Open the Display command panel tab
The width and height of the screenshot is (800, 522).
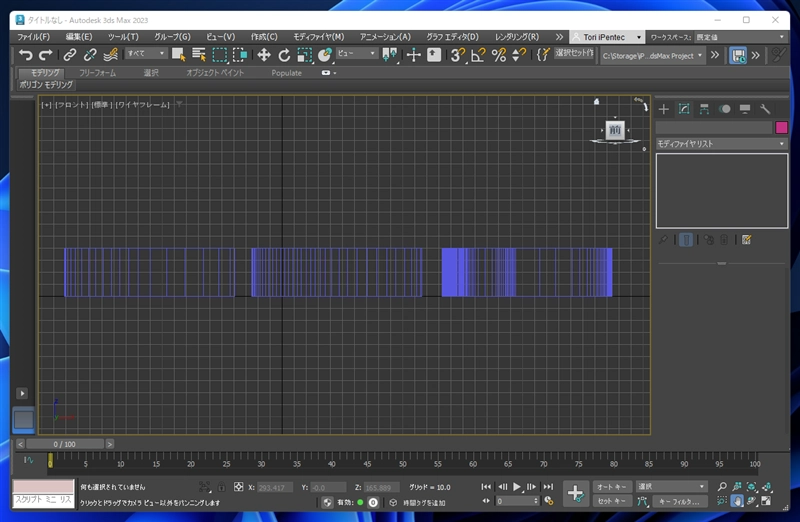click(x=744, y=109)
